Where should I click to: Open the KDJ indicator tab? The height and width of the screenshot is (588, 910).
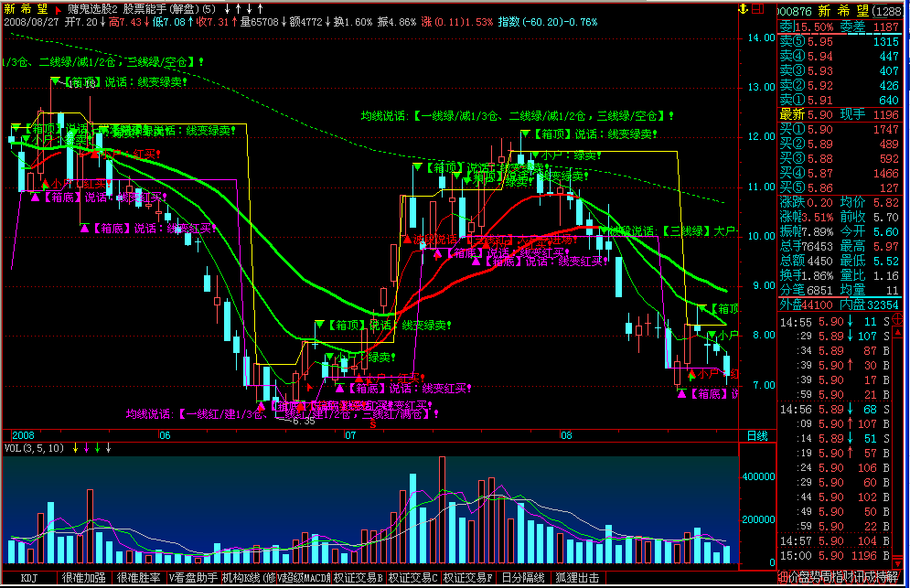point(29,578)
